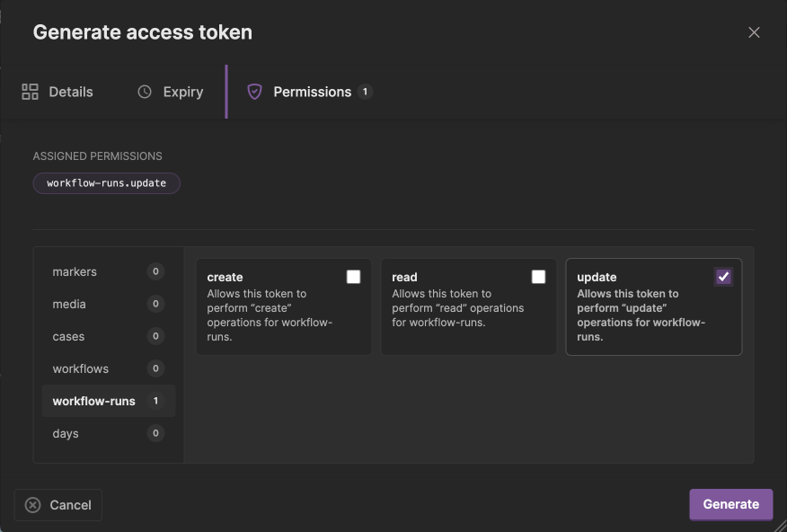Select the cases resource
This screenshot has height=532, width=787.
click(109, 336)
